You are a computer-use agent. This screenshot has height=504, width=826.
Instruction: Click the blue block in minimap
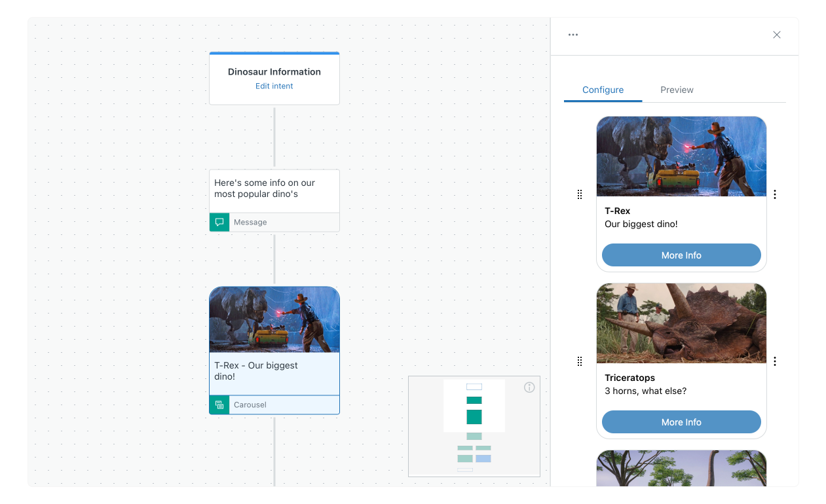tap(483, 458)
